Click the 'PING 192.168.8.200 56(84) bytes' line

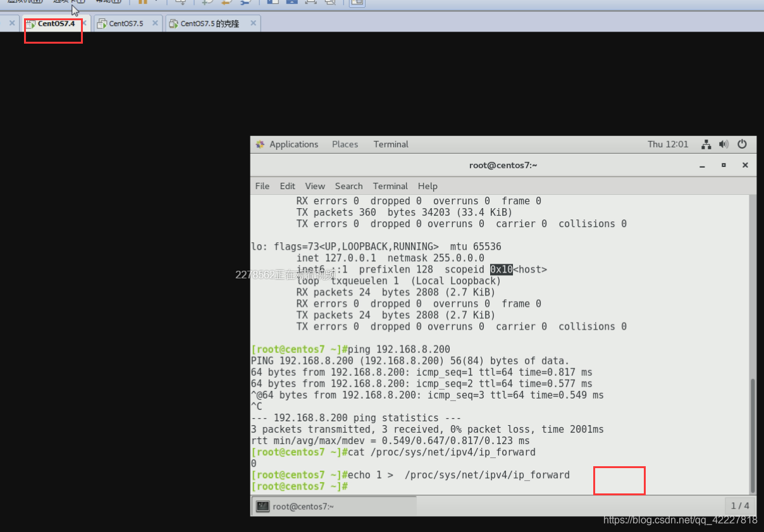point(410,361)
